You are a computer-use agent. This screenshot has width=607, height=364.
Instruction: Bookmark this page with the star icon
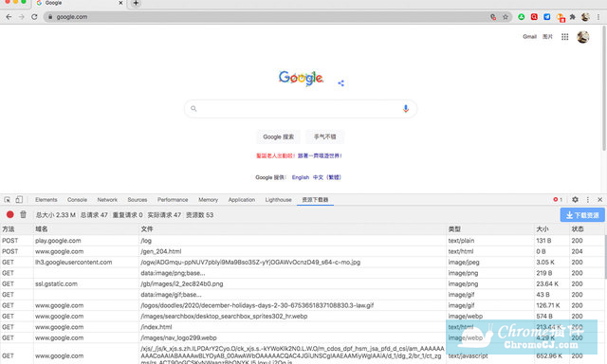pos(506,17)
